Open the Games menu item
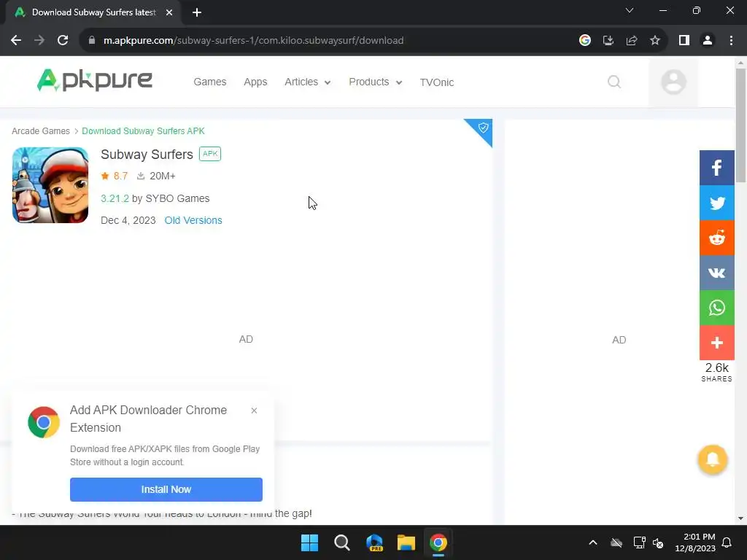 (209, 82)
